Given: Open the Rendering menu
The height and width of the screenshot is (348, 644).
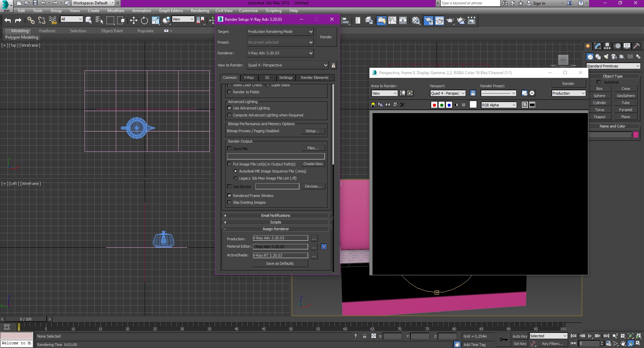Looking at the screenshot, I should point(200,11).
